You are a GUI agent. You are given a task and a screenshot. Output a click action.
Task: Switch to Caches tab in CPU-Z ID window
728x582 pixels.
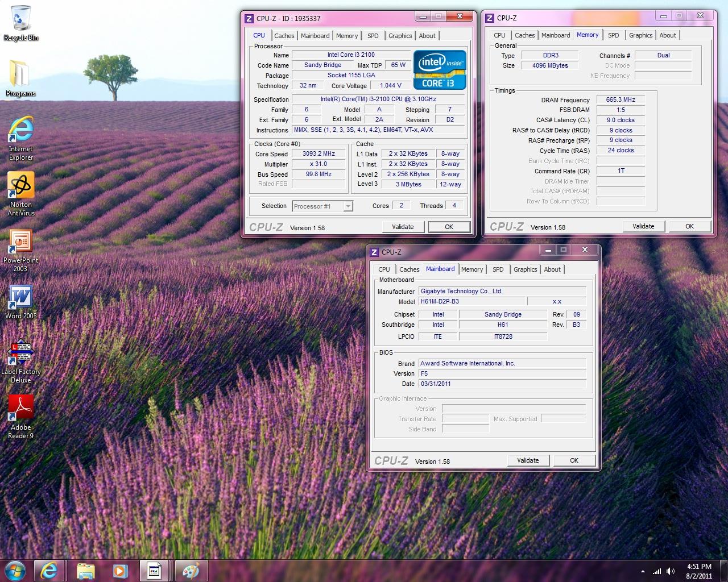tap(284, 36)
